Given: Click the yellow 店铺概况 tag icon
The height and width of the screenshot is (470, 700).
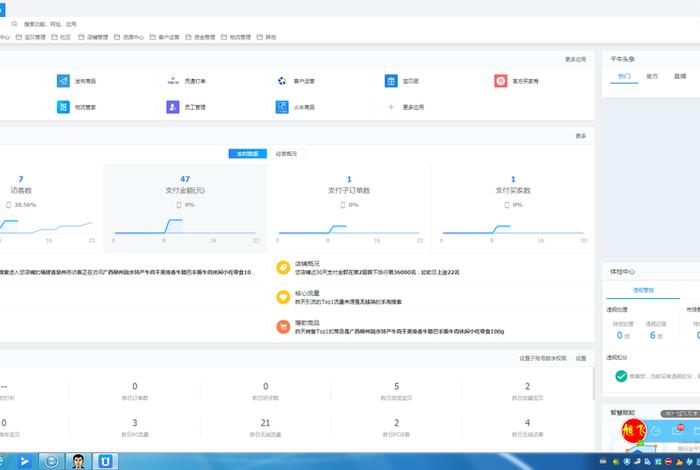Looking at the screenshot, I should point(283,268).
